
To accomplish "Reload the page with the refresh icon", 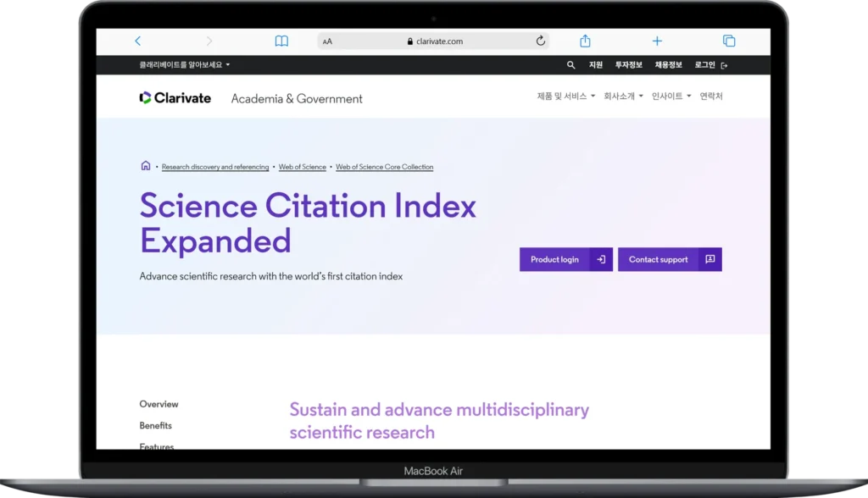I will [x=540, y=41].
